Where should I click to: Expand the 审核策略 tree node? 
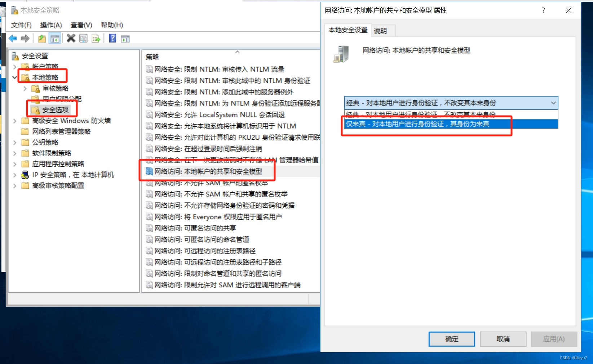click(x=25, y=88)
